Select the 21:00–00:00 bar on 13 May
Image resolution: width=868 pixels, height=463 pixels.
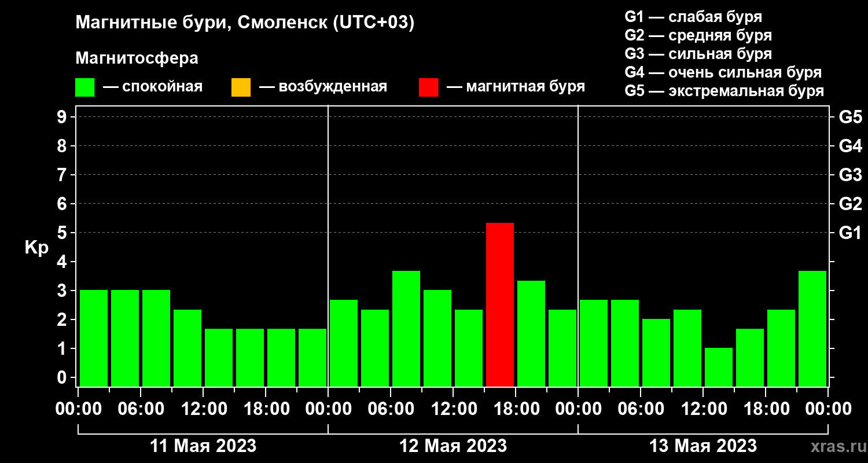coord(812,329)
